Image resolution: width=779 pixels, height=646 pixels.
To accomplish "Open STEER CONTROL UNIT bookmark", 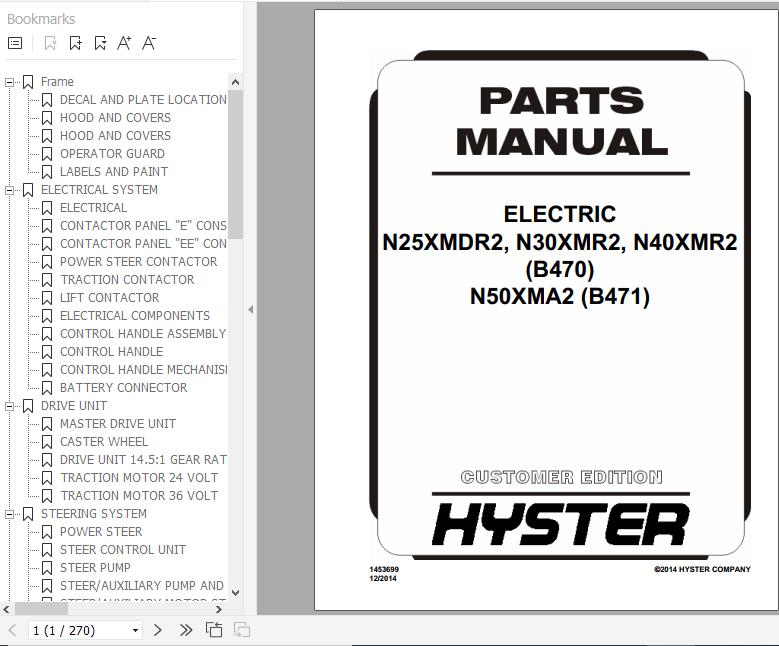I will (x=123, y=550).
